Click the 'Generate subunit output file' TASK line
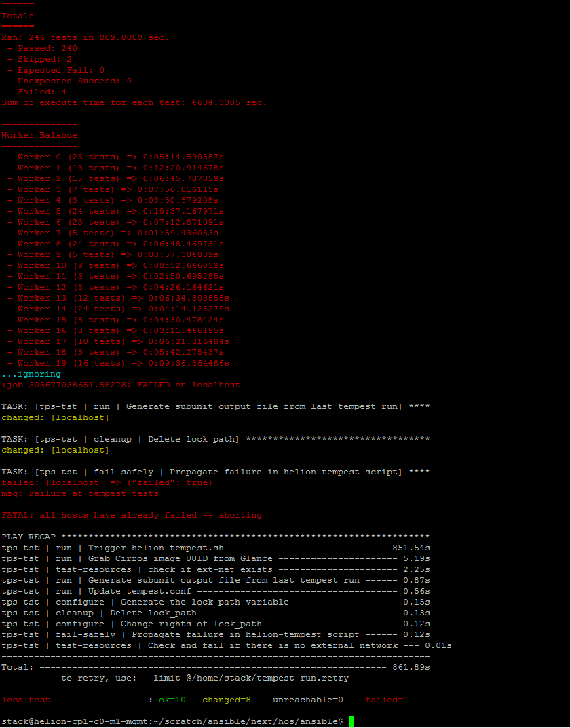570x728 pixels. click(215, 406)
